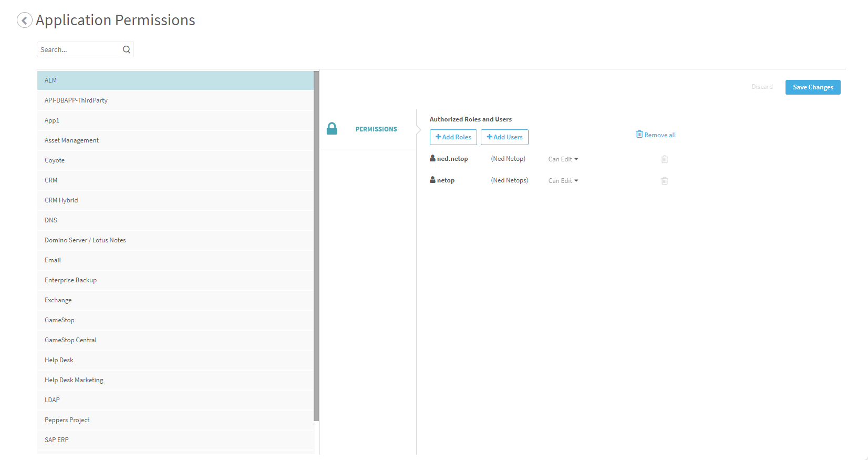The width and height of the screenshot is (868, 460).
Task: Click the netop user person icon
Action: [x=432, y=180]
